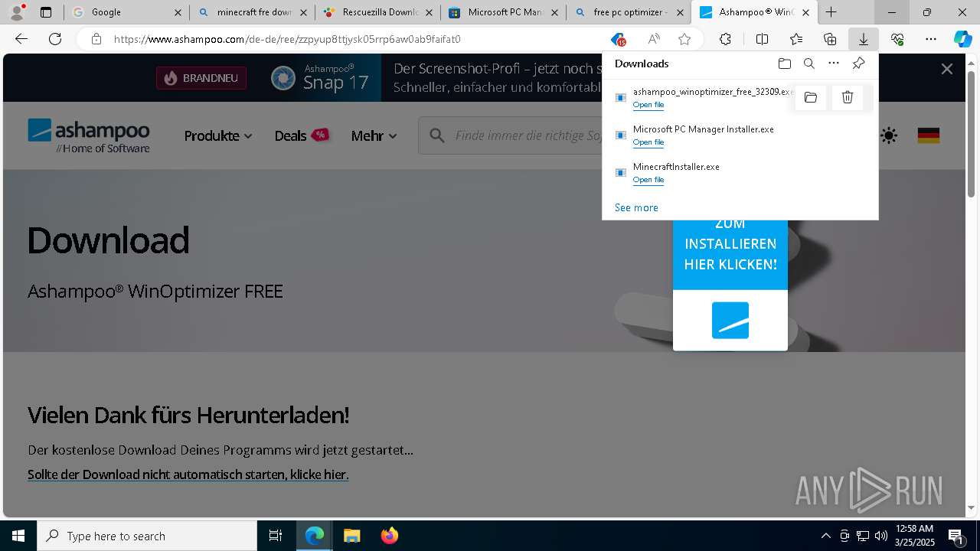Expand the Mehr dropdown menu
Screen dimensions: 980x551
[374, 136]
